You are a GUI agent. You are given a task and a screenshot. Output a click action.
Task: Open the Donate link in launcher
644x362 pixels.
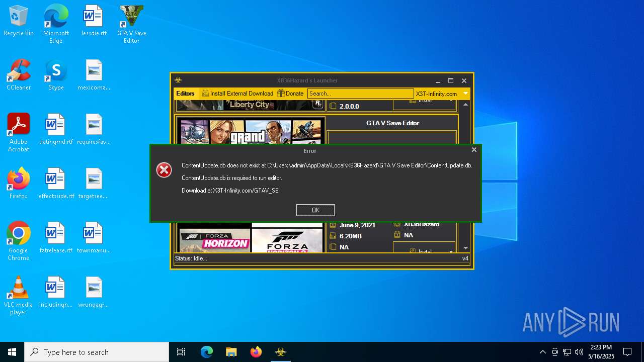click(290, 94)
